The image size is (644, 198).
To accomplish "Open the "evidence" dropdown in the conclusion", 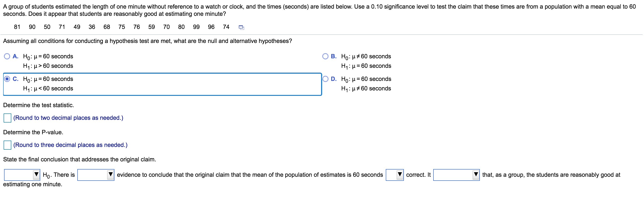I will tap(96, 175).
